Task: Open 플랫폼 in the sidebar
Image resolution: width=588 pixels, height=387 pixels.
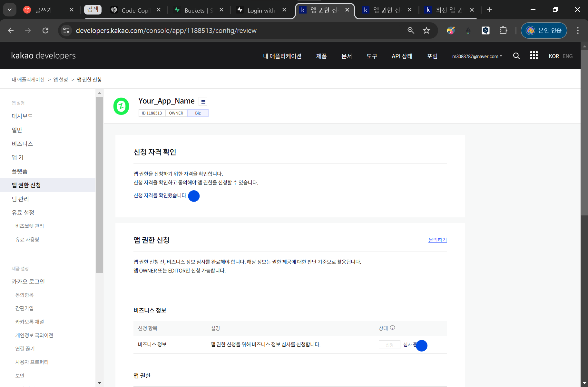Action: tap(20, 171)
